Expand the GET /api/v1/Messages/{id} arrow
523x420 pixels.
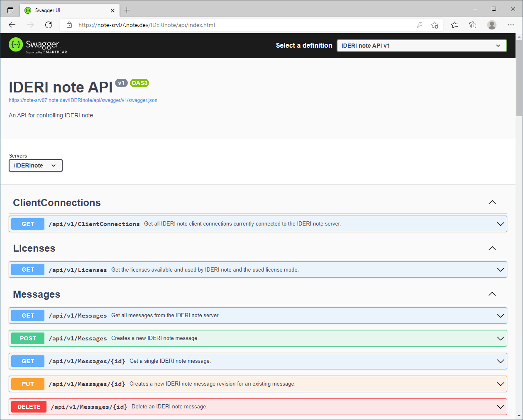(x=501, y=361)
